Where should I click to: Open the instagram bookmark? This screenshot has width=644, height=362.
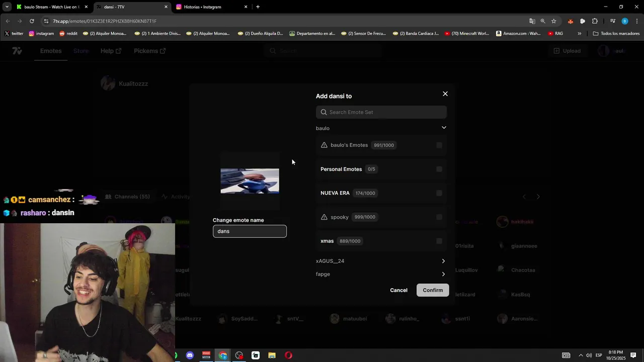tap(41, 34)
